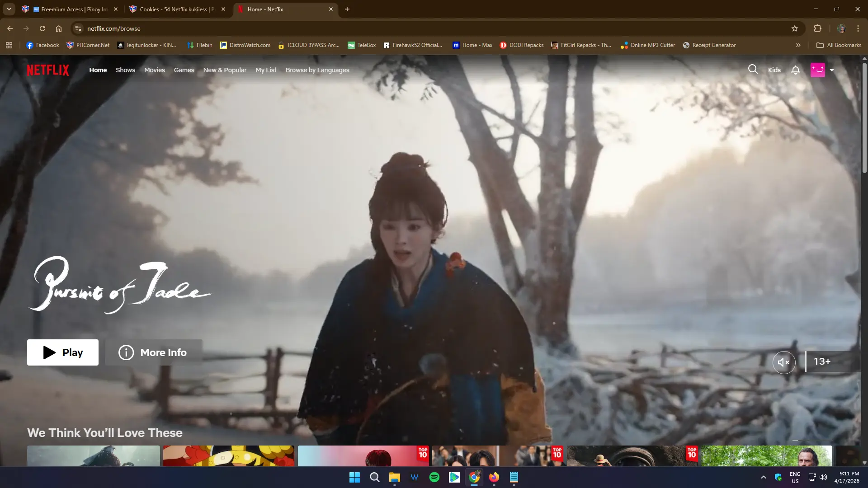Expand the profile account menu arrow

[832, 70]
